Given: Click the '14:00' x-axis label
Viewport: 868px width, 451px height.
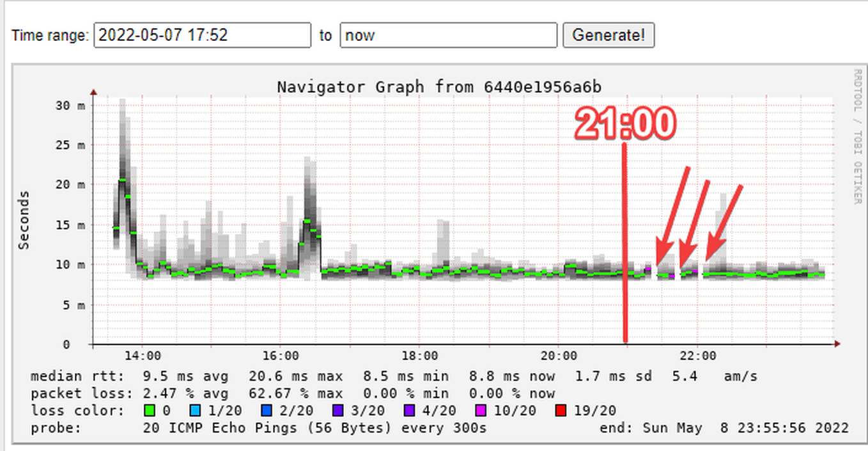Looking at the screenshot, I should point(143,356).
